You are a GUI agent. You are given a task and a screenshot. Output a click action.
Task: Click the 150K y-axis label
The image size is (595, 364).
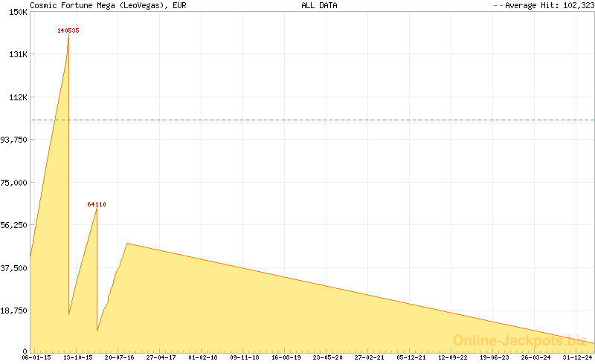click(17, 12)
